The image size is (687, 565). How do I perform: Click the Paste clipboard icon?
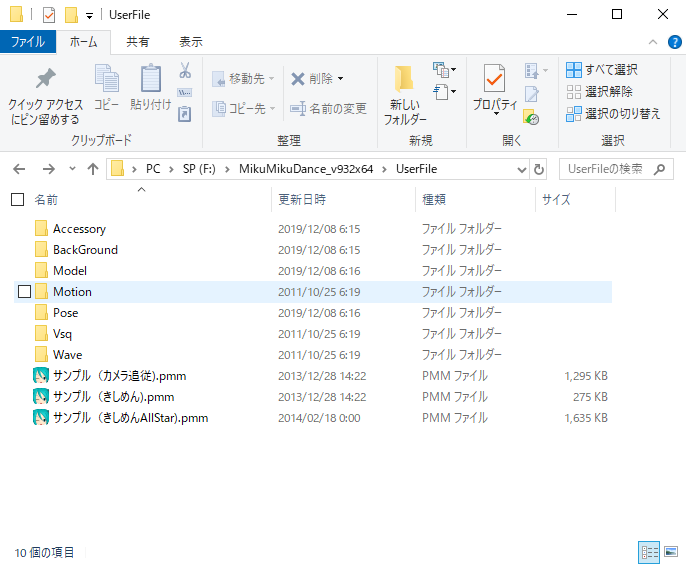pyautogui.click(x=150, y=78)
